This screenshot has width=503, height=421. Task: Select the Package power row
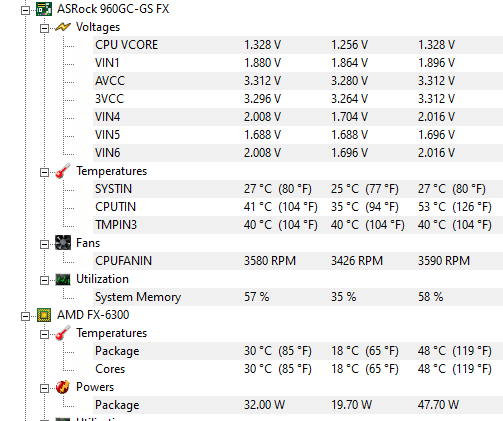pos(298,405)
